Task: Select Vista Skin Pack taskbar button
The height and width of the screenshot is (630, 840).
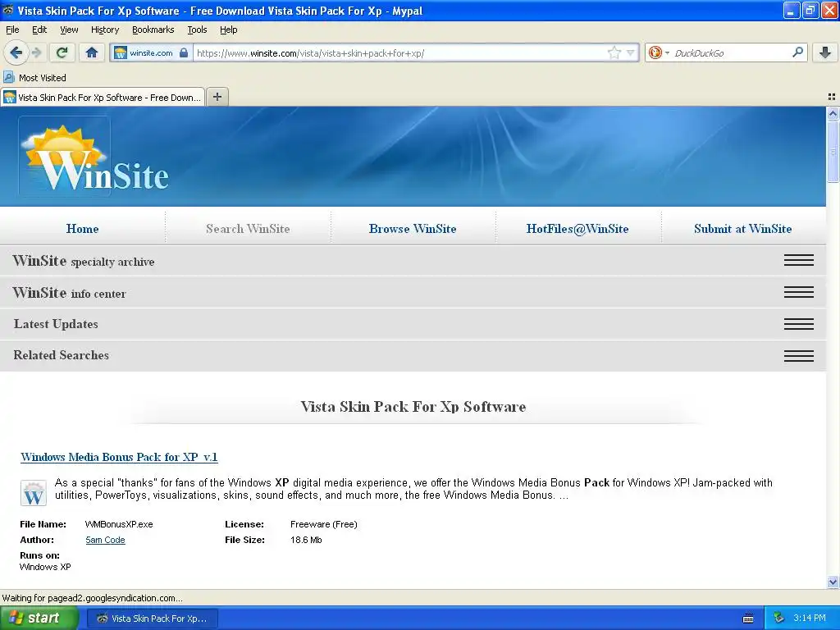Action: [152, 619]
